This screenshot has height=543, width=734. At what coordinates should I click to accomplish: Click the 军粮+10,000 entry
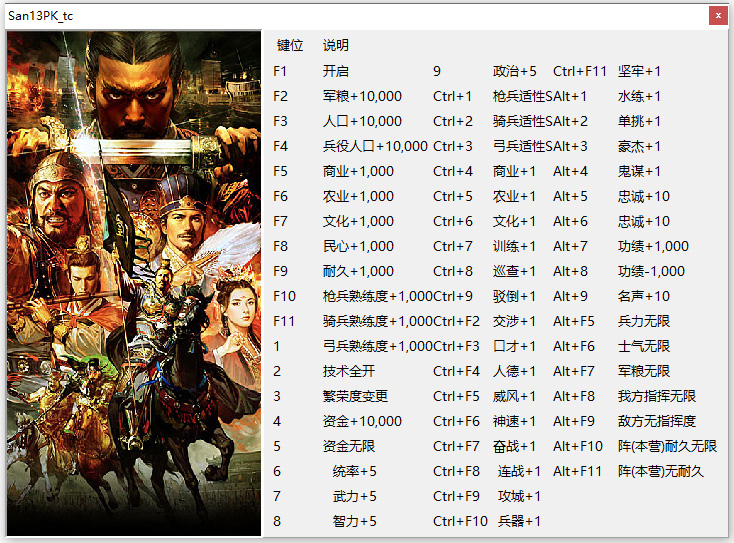(x=362, y=96)
